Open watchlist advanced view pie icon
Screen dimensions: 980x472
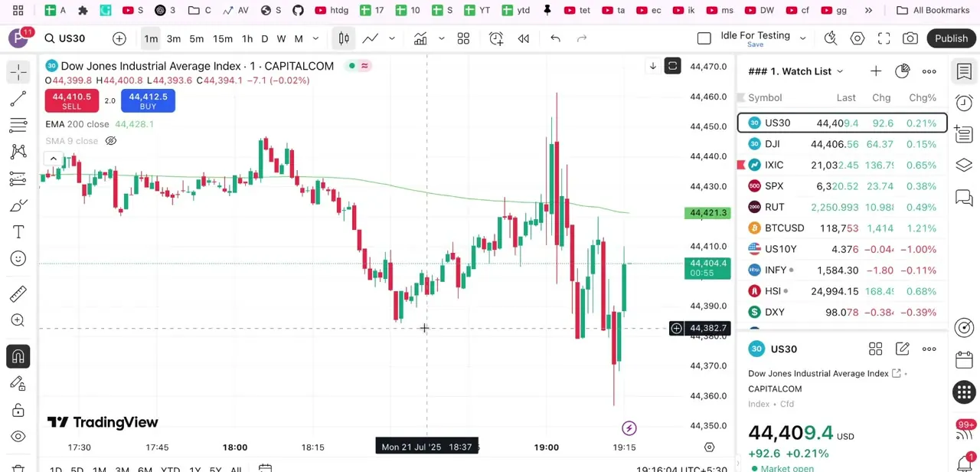pyautogui.click(x=903, y=71)
